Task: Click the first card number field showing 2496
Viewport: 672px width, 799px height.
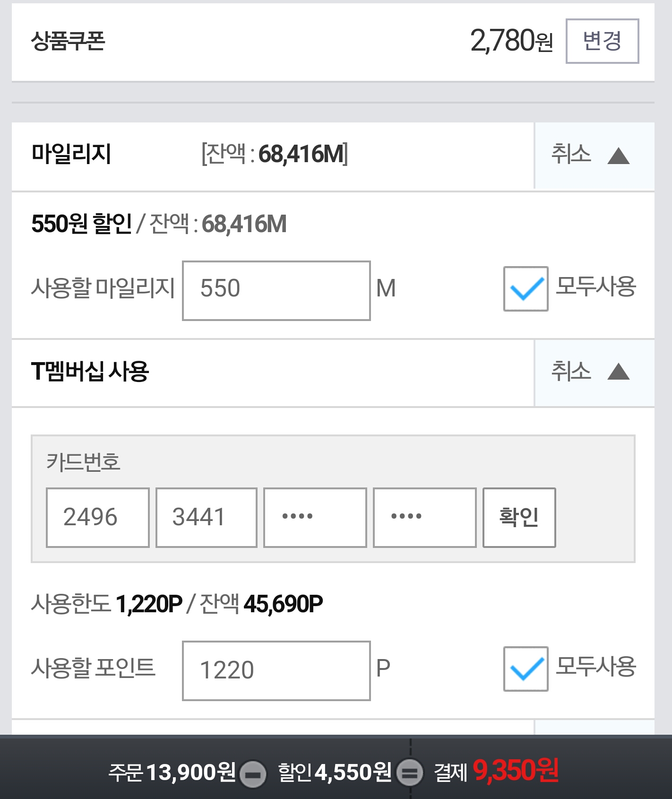Action: click(97, 517)
